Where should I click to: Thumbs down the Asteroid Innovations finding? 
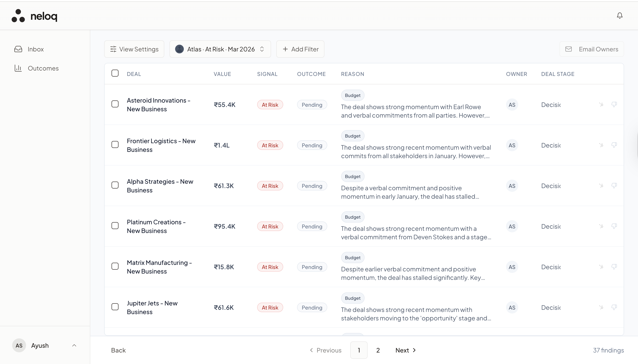click(x=614, y=105)
